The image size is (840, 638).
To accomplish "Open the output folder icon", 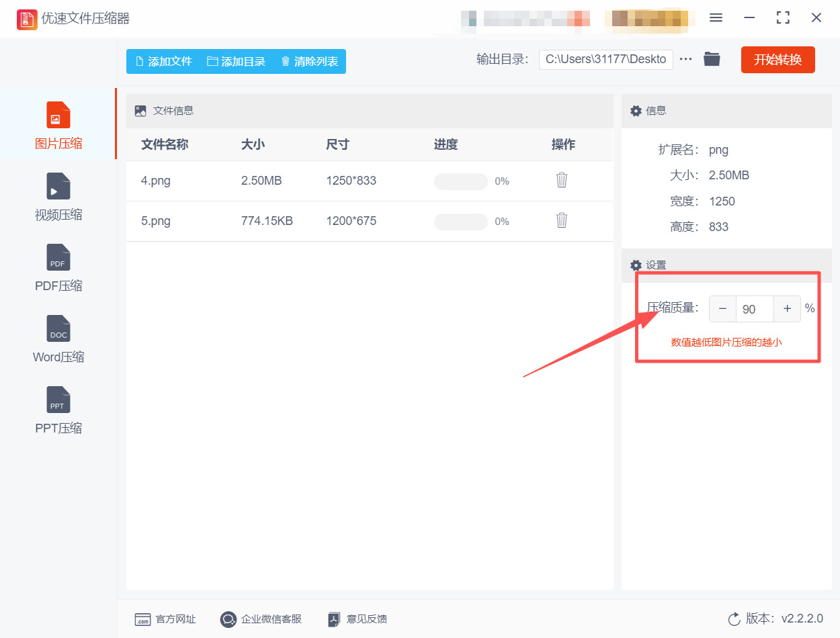I will [712, 59].
